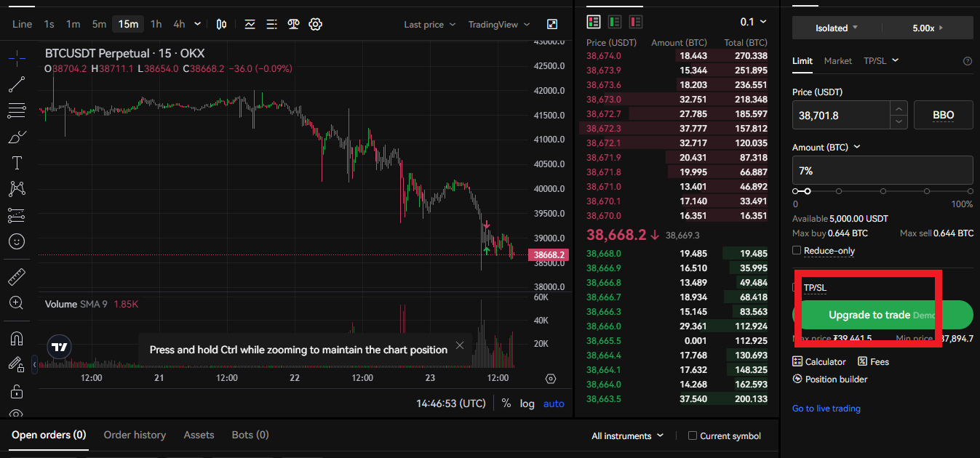This screenshot has width=980, height=458.
Task: Toggle auto scale on the chart
Action: 554,403
